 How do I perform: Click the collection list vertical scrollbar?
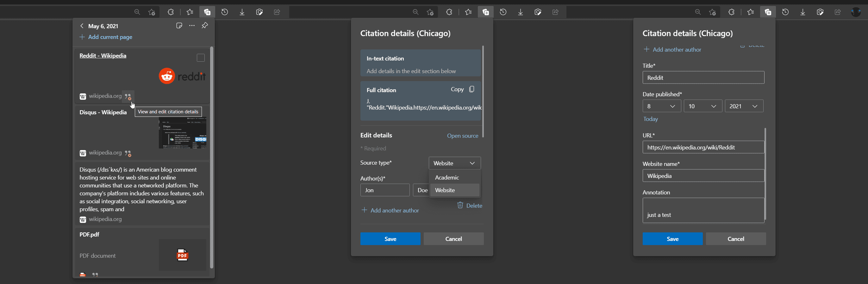pyautogui.click(x=212, y=157)
